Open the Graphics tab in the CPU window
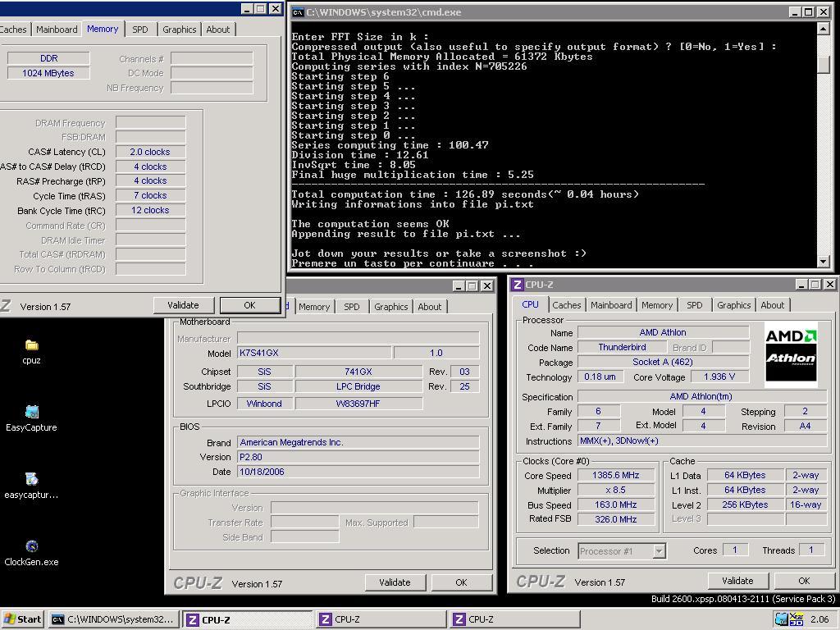Screen dimensions: 840x630 click(x=733, y=305)
